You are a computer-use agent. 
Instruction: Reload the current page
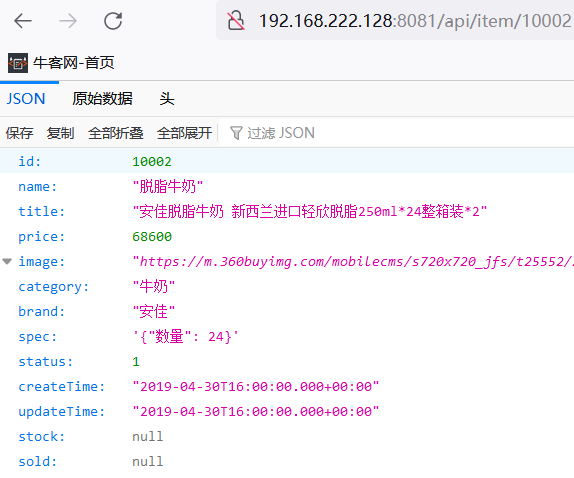tap(113, 21)
